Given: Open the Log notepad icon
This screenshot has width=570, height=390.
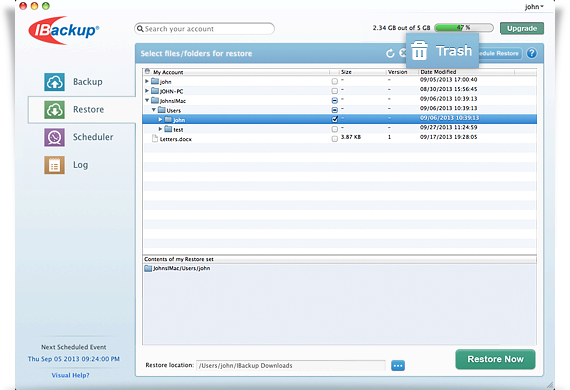Looking at the screenshot, I should coord(55,165).
